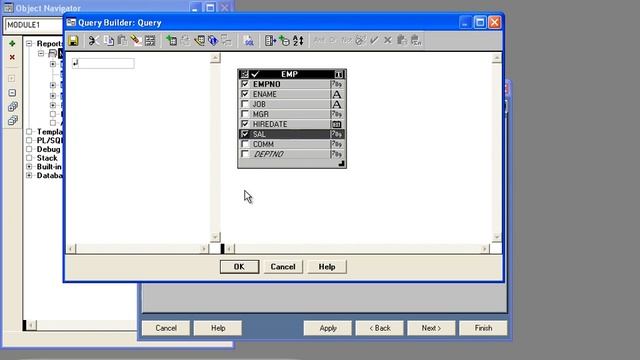This screenshot has width=640, height=360.
Task: Click the green Create plus in Object Navigator
Action: click(12, 43)
